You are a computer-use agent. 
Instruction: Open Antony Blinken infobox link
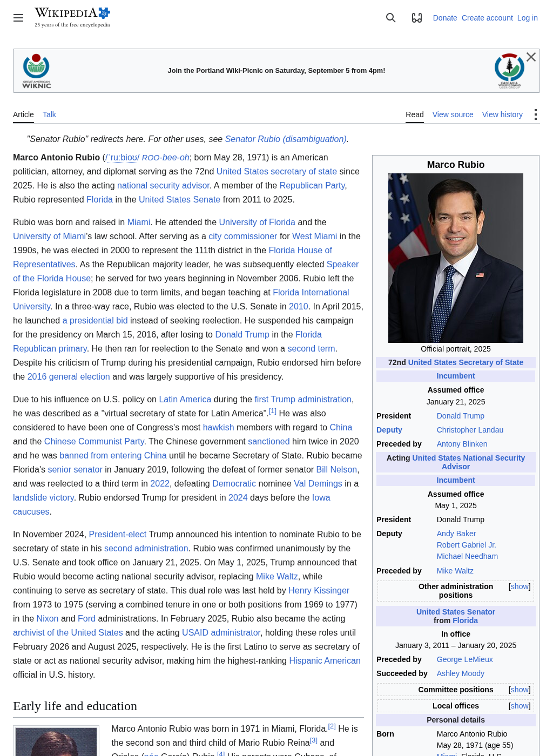[462, 444]
